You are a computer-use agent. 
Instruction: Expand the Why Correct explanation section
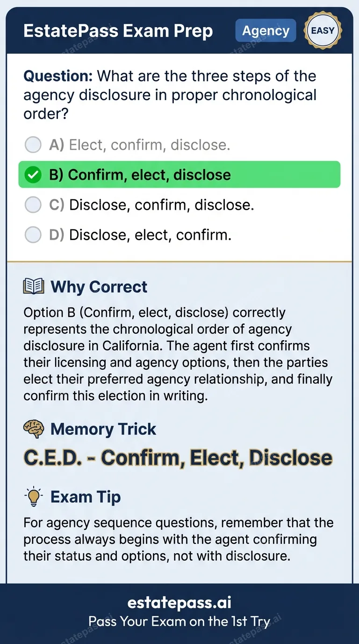pos(98,286)
